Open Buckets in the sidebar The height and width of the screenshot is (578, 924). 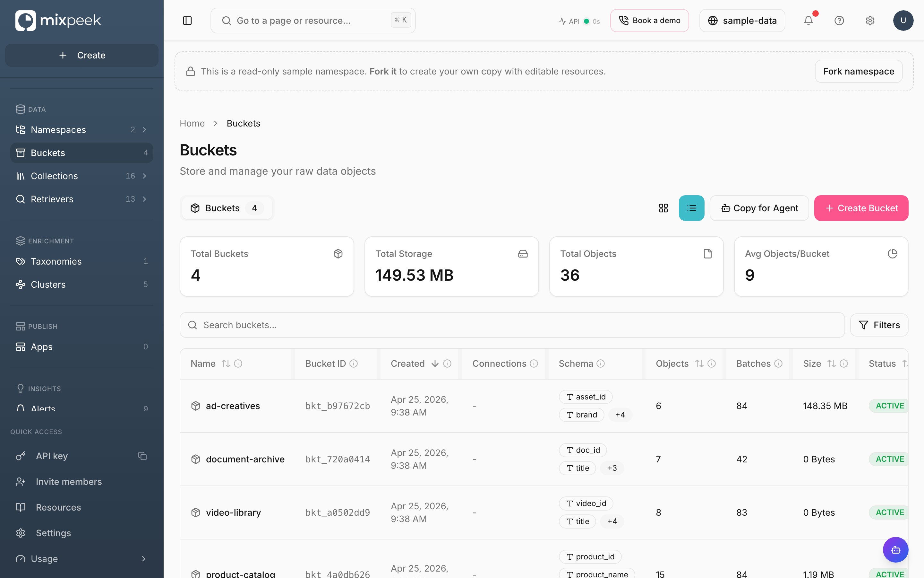click(82, 153)
